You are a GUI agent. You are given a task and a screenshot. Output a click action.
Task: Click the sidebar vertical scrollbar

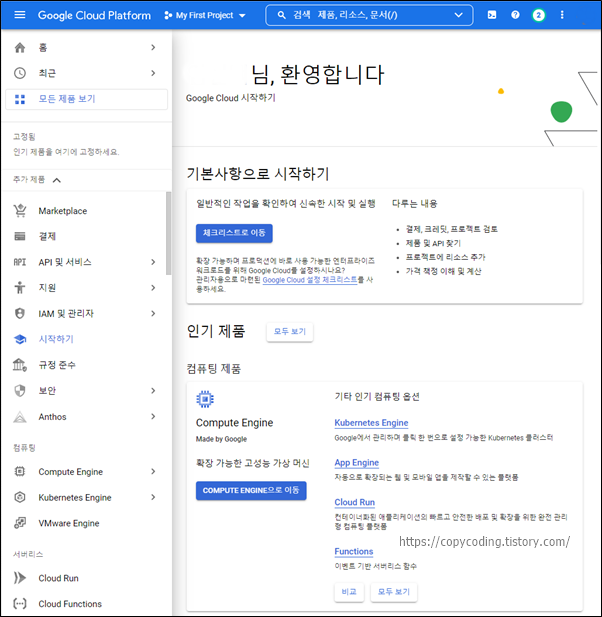pos(168,233)
